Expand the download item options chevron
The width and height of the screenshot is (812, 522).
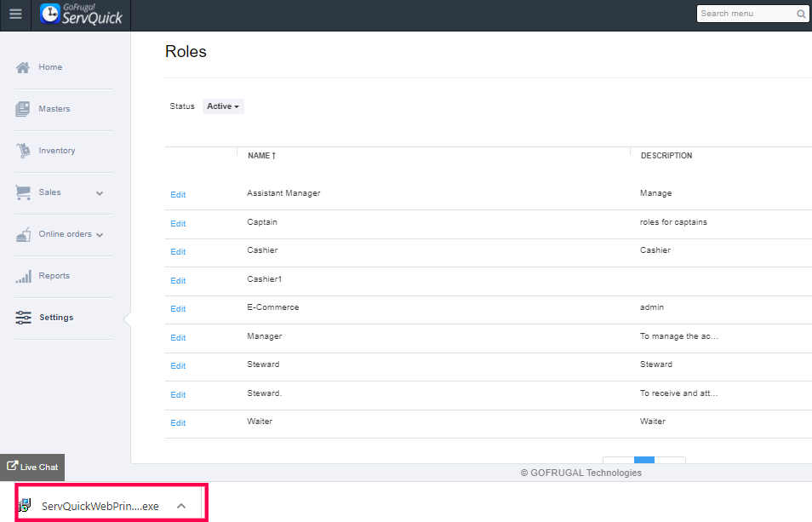tap(181, 506)
